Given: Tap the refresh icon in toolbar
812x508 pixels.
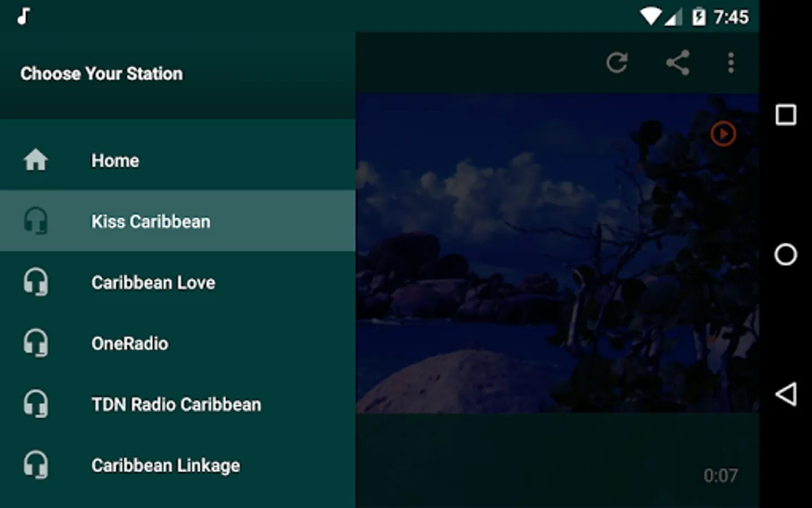Looking at the screenshot, I should coord(617,63).
